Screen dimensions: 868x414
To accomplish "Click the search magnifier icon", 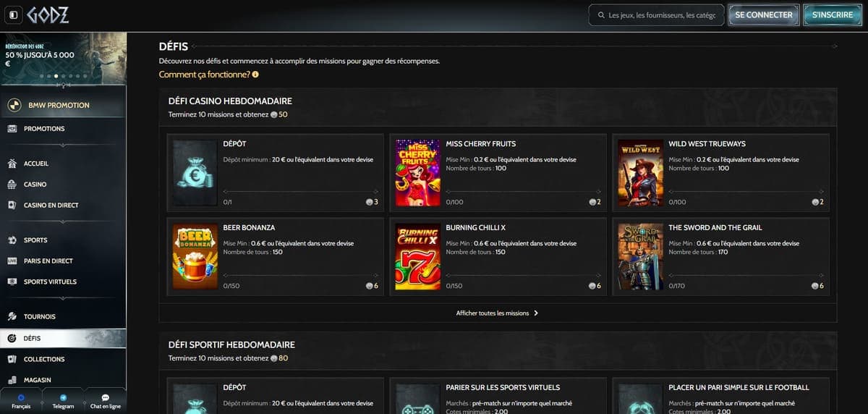I will 602,15.
